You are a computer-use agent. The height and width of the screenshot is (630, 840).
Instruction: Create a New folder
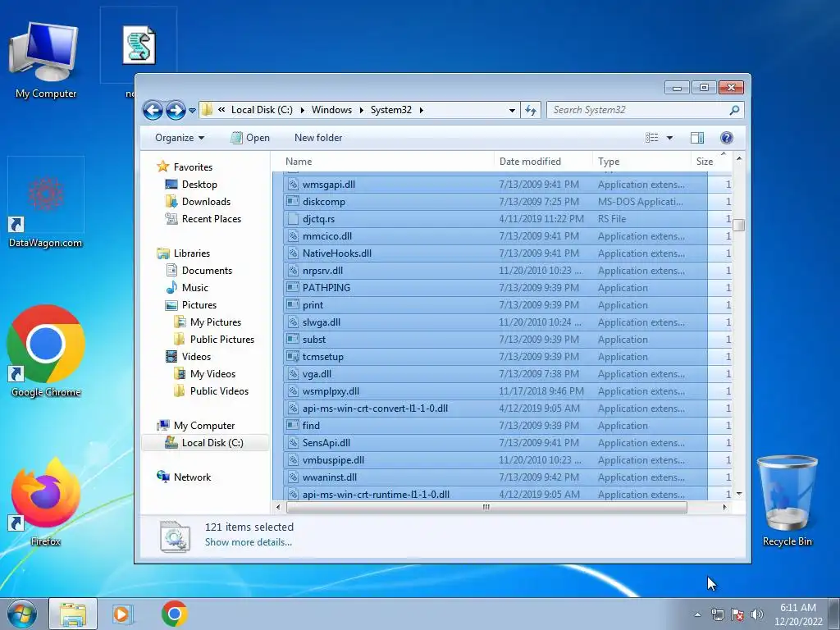pos(318,138)
